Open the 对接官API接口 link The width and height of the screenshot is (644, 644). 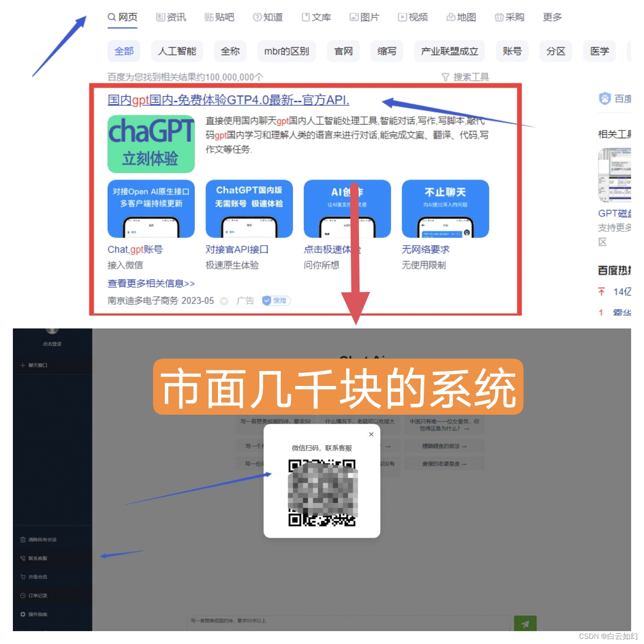tap(237, 249)
